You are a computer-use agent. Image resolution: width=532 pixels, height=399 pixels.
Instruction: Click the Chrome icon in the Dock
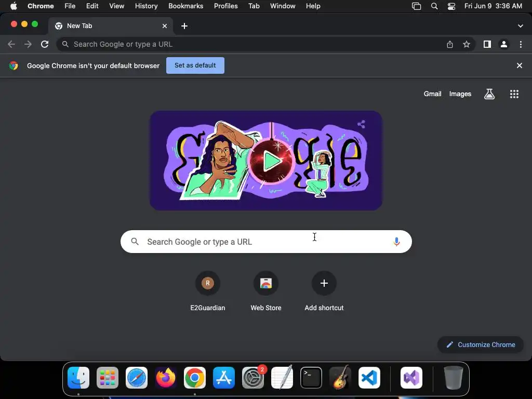point(195,378)
